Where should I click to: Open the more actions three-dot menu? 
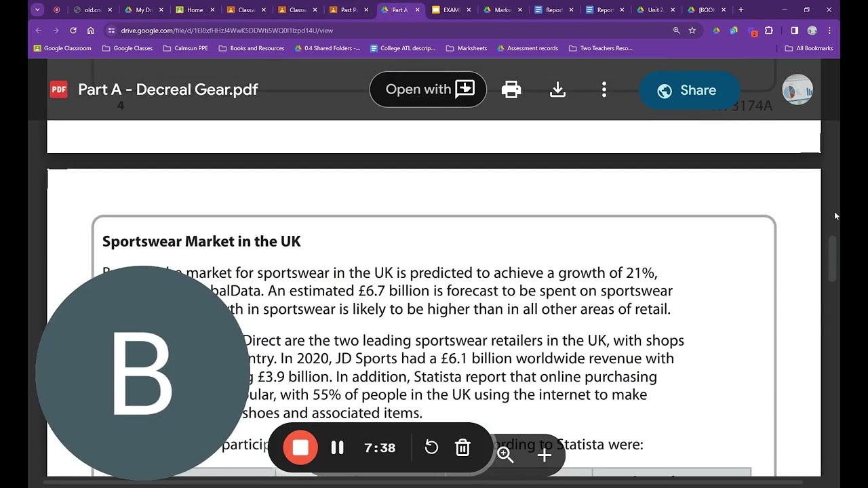pyautogui.click(x=604, y=89)
